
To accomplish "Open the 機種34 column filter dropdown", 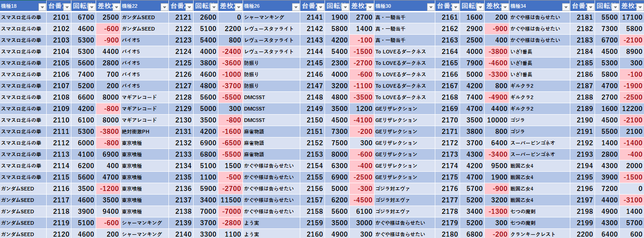I will pyautogui.click(x=565, y=7).
